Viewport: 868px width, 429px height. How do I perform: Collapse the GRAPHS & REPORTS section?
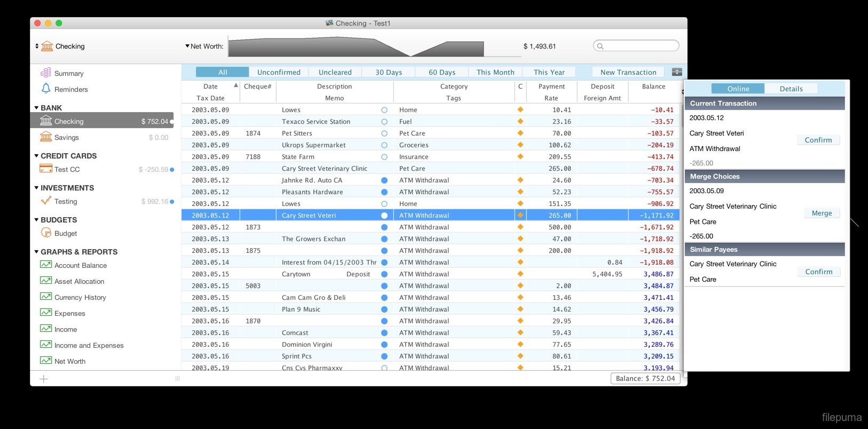(36, 252)
